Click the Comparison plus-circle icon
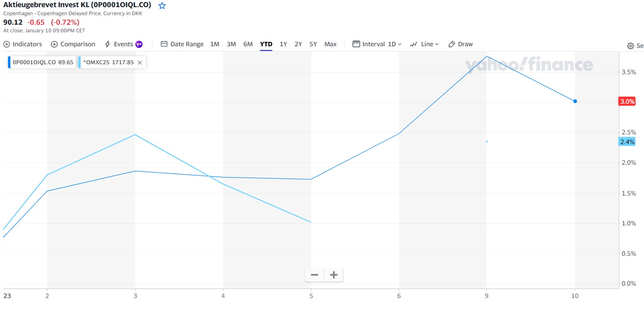The width and height of the screenshot is (644, 314). 54,44
